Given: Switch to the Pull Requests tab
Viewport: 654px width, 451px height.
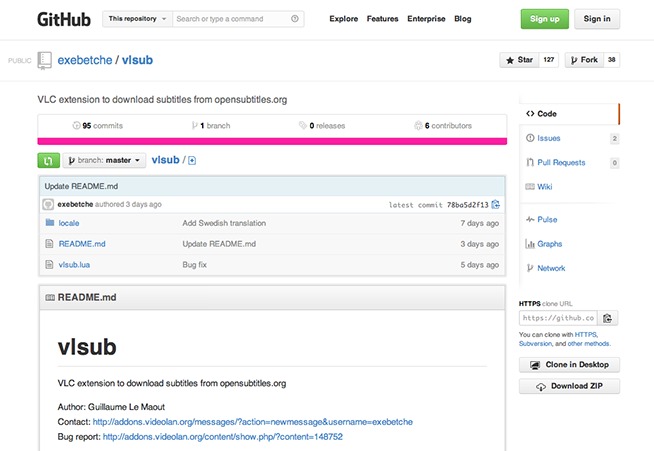Looking at the screenshot, I should coord(561,162).
